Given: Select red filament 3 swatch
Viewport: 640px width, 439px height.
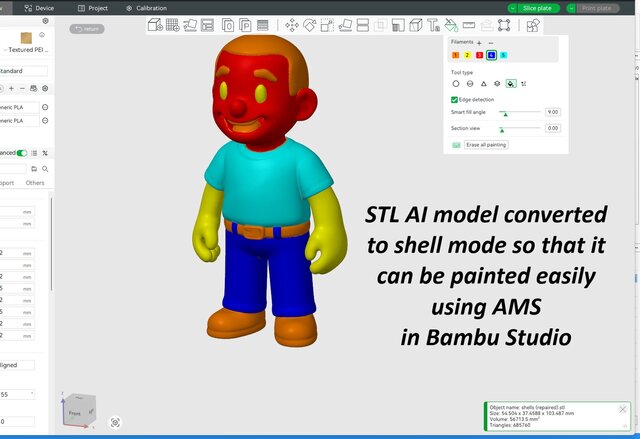Looking at the screenshot, I should click(x=480, y=55).
